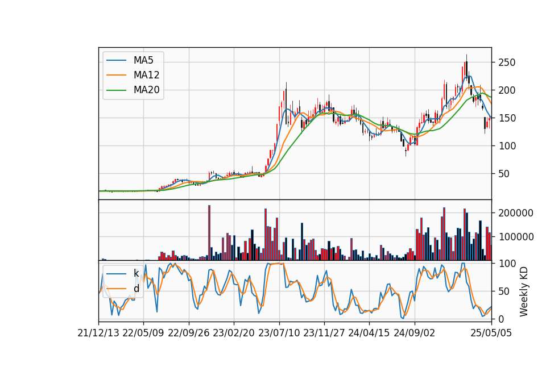Click the MA20 legend label

coord(146,90)
